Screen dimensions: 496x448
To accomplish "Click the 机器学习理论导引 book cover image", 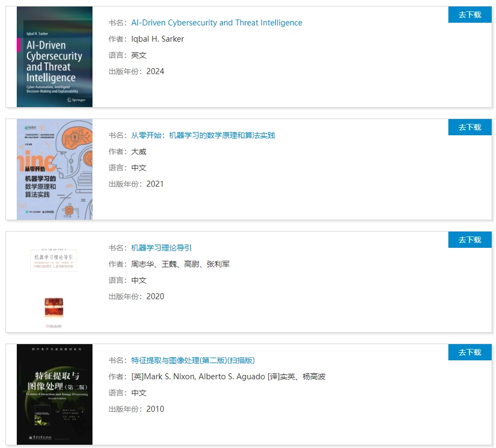I will tap(54, 282).
